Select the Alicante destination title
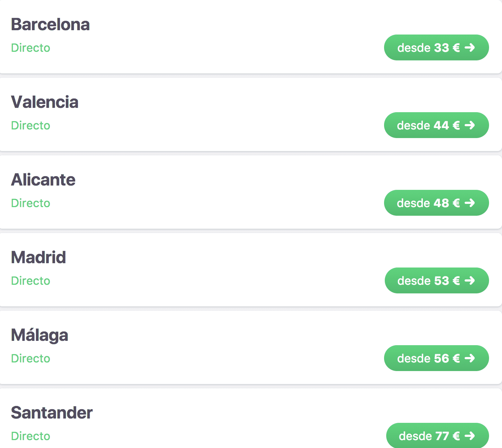 pyautogui.click(x=43, y=180)
